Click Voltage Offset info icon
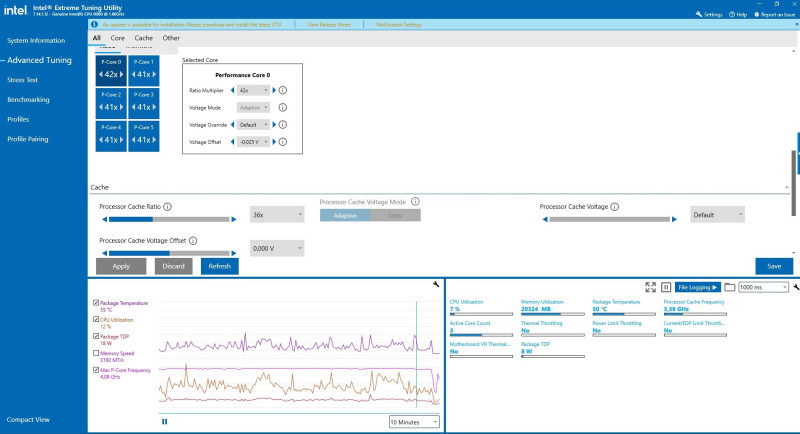Viewport: 800px width, 434px height. click(283, 142)
